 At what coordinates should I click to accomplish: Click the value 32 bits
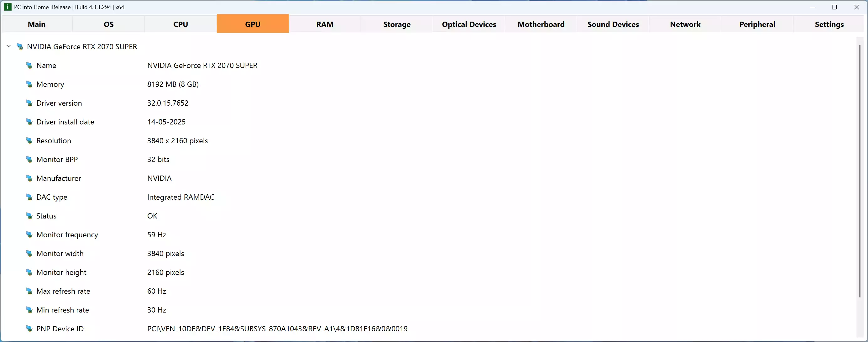click(x=158, y=159)
